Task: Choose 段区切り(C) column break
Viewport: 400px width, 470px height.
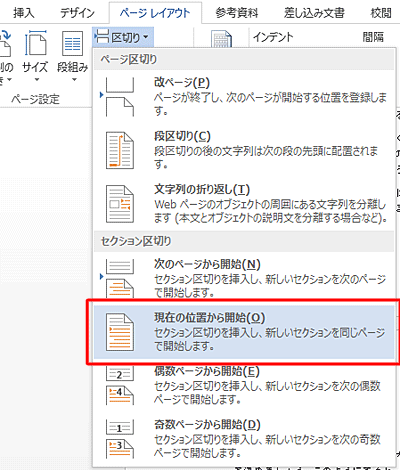Action: pyautogui.click(x=244, y=150)
